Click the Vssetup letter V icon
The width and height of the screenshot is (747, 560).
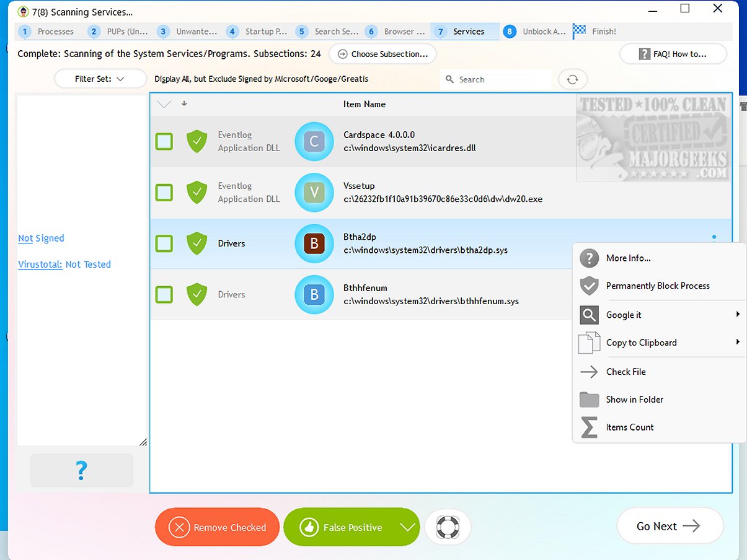pos(314,192)
